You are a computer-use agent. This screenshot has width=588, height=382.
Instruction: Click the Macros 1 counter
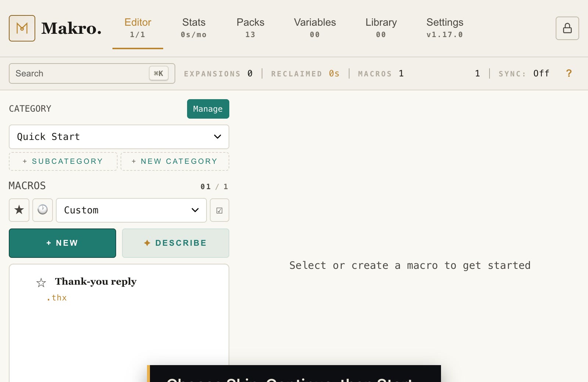(x=381, y=73)
